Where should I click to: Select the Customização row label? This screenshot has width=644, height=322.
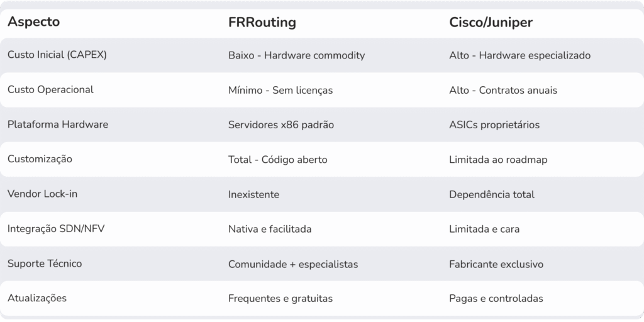pyautogui.click(x=40, y=159)
